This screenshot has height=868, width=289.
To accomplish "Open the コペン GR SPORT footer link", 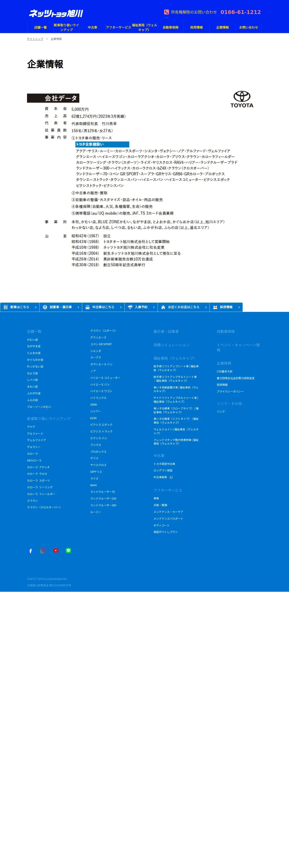I will click(x=101, y=344).
